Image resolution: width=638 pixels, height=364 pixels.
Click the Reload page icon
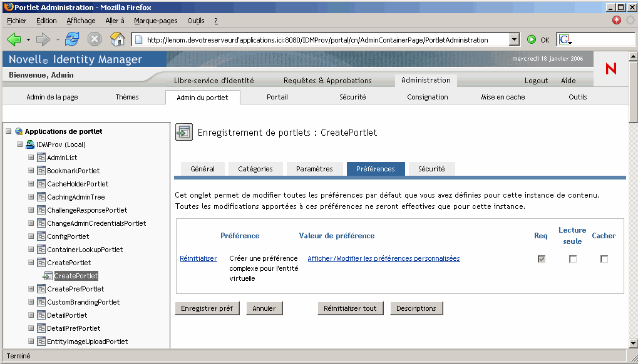[x=72, y=39]
